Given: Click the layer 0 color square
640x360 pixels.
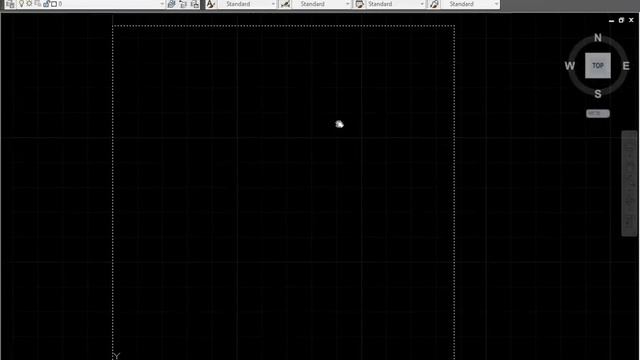Looking at the screenshot, I should click(x=53, y=4).
